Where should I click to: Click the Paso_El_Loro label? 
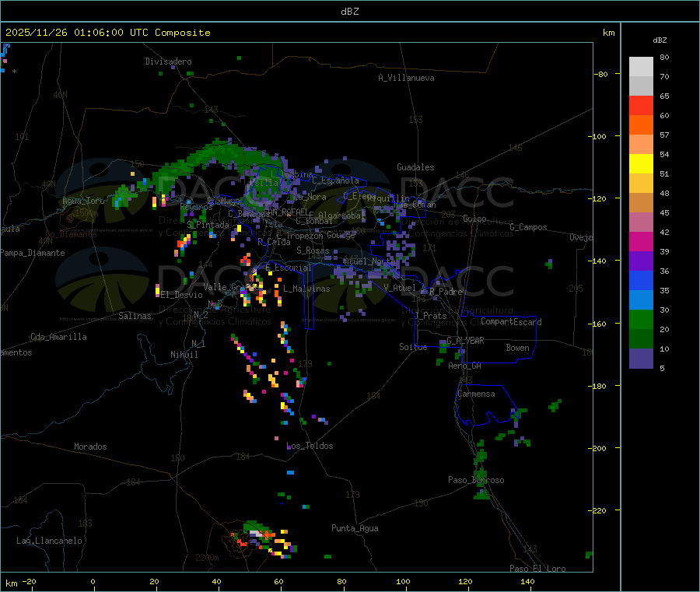click(x=538, y=569)
